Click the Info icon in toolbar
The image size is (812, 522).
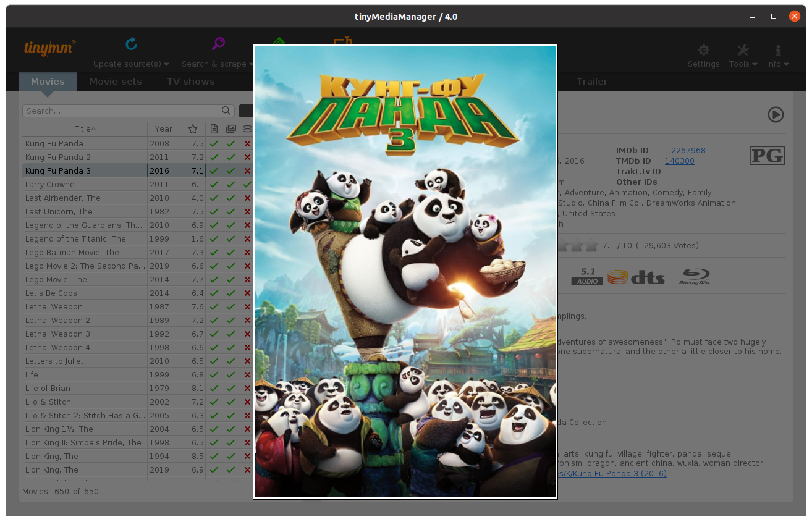[777, 50]
